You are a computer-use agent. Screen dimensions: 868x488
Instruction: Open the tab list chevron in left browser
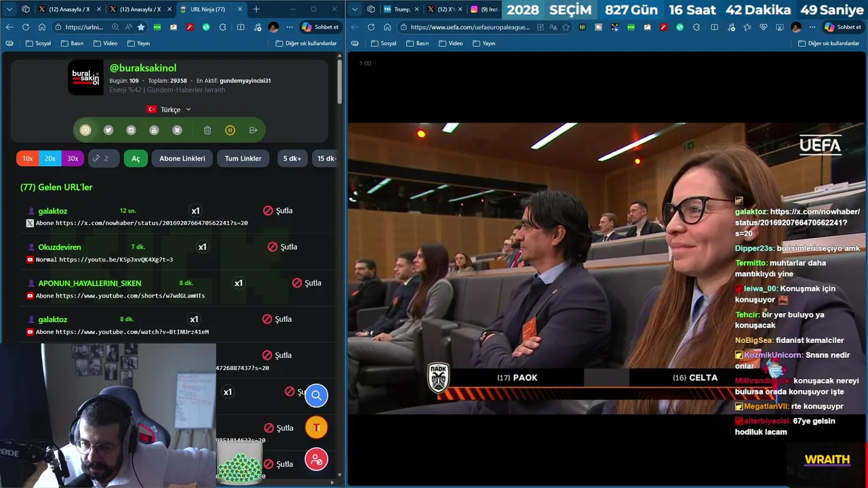coord(9,9)
